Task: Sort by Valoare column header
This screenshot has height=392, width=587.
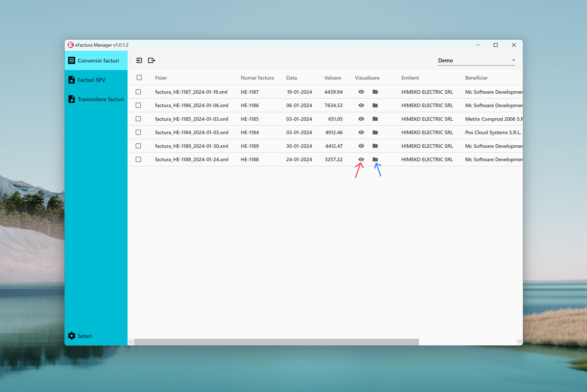Action: 332,78
